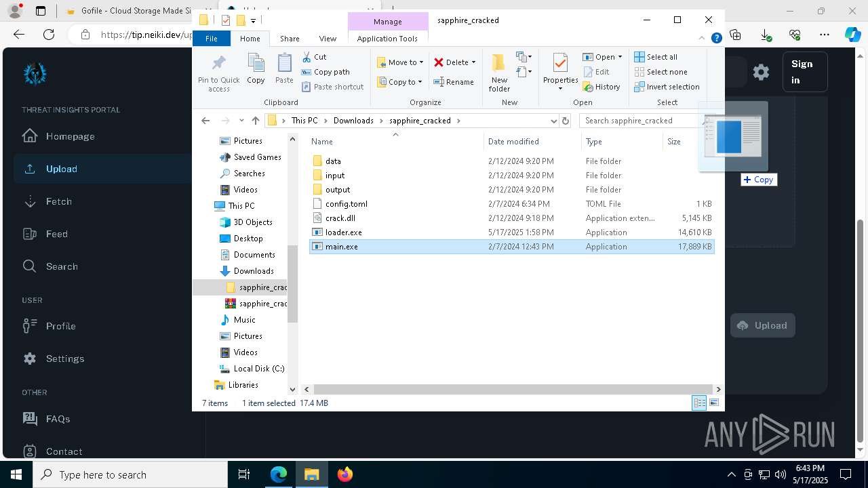Click the Paste ribbon icon
Image resolution: width=868 pixels, height=488 pixels.
click(284, 69)
